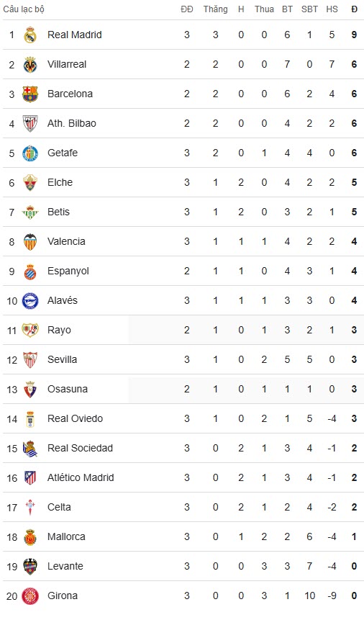Click the Villarreal club crest
Screen dimensions: 364x620
pos(30,65)
